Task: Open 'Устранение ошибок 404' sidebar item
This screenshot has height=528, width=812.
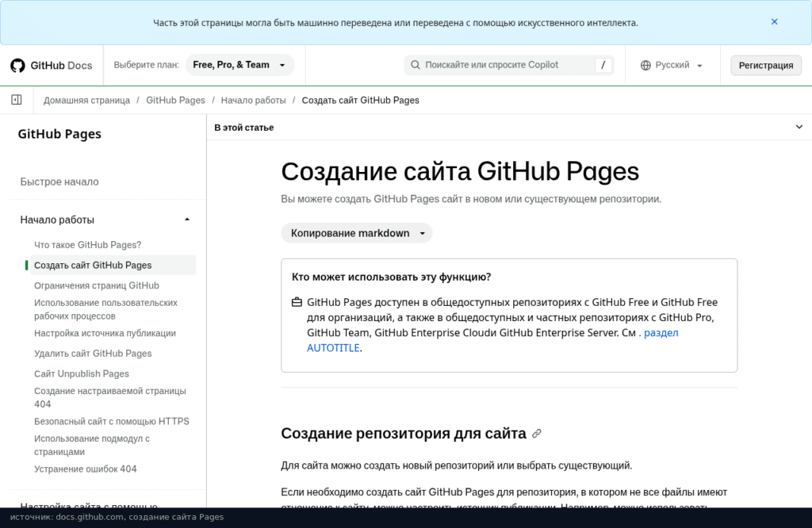Action: pos(86,469)
